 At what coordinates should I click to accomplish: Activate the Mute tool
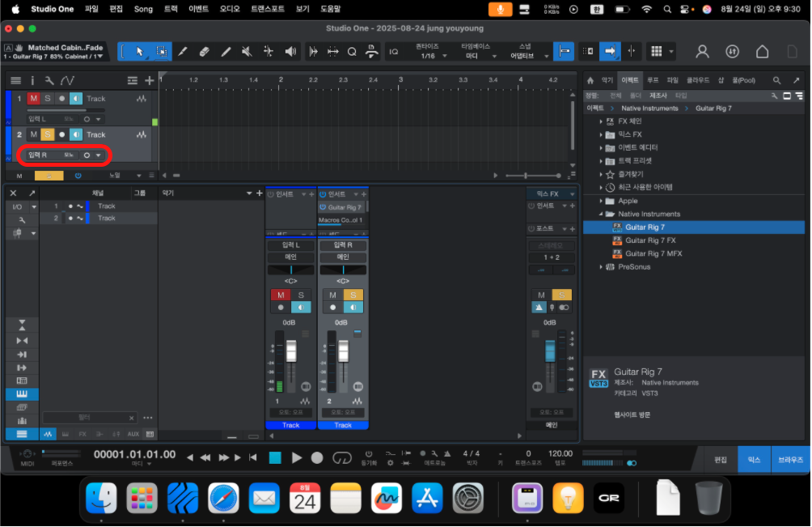pos(247,51)
